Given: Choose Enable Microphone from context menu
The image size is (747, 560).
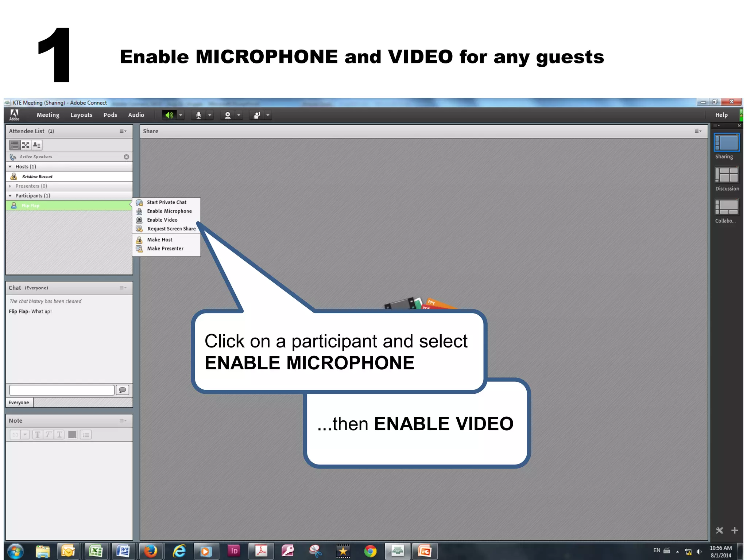Looking at the screenshot, I should click(166, 211).
